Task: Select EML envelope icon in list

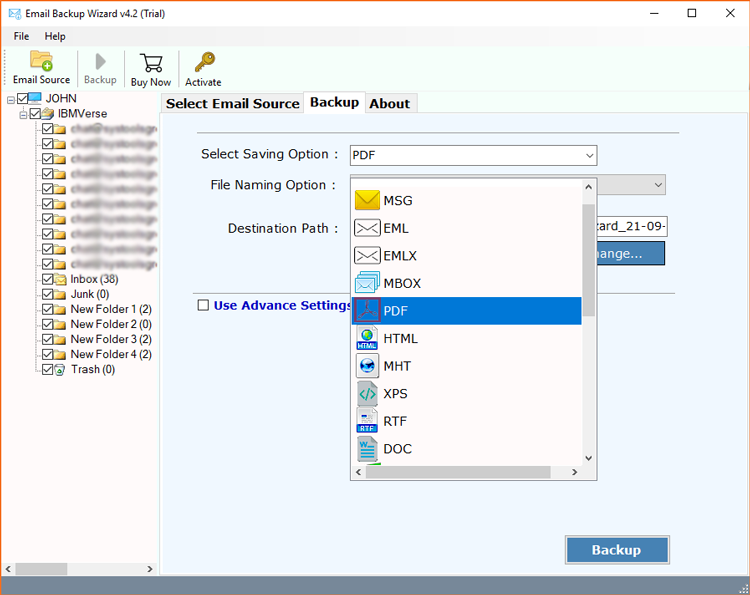Action: [367, 228]
